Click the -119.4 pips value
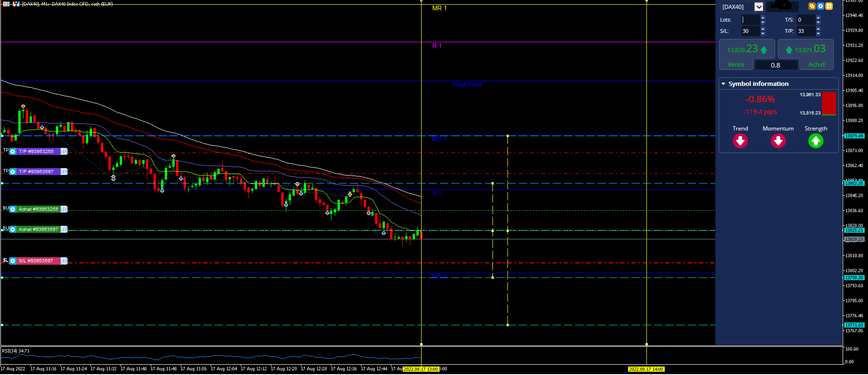 coord(760,112)
